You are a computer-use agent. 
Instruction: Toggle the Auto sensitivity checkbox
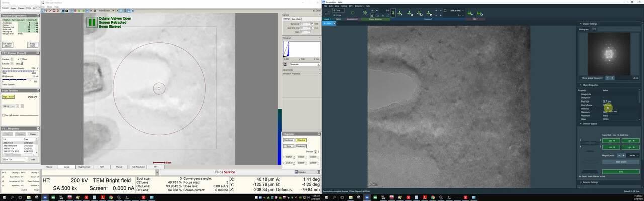(x=313, y=24)
